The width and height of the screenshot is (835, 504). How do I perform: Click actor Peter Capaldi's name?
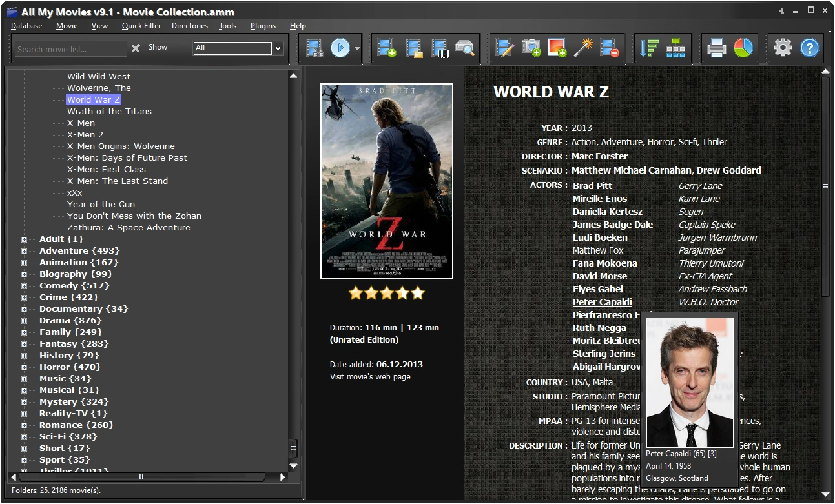pyautogui.click(x=602, y=302)
